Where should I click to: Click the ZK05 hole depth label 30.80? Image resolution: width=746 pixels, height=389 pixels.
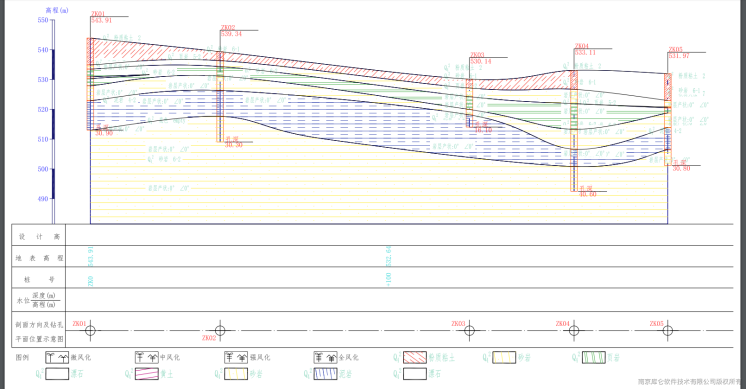coord(681,168)
